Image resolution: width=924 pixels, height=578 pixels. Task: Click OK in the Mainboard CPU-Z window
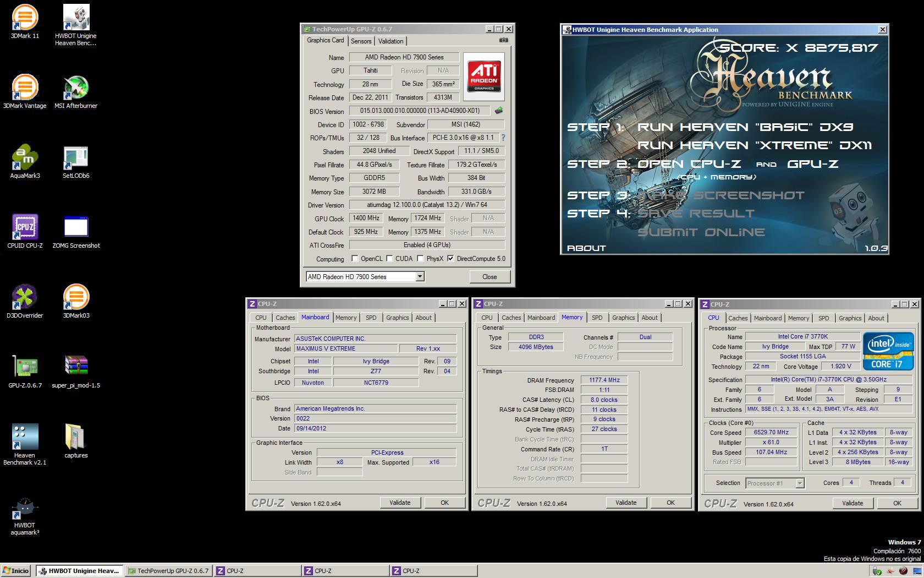click(444, 503)
